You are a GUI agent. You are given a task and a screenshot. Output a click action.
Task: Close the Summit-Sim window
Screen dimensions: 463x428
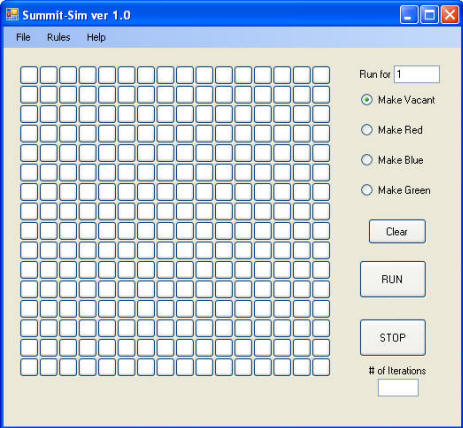coord(450,15)
